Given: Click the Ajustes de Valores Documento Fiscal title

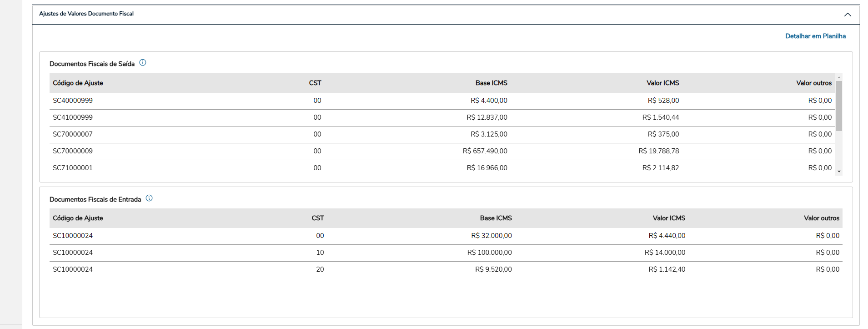Looking at the screenshot, I should pos(86,14).
